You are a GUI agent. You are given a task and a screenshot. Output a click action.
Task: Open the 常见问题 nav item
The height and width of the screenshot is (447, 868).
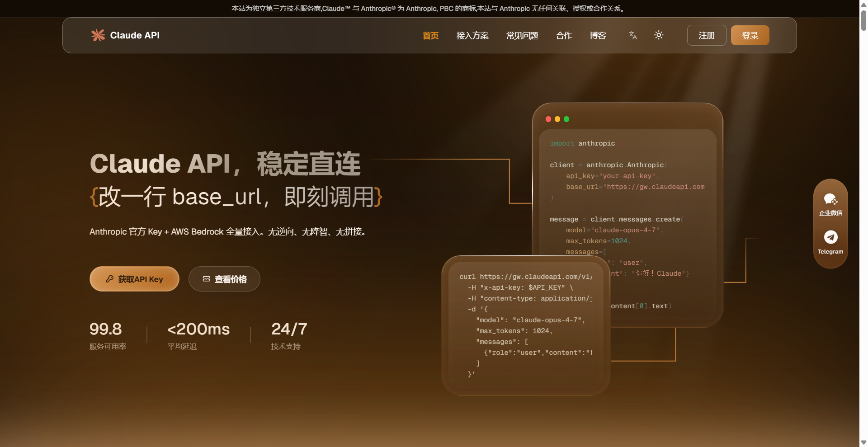tap(522, 36)
